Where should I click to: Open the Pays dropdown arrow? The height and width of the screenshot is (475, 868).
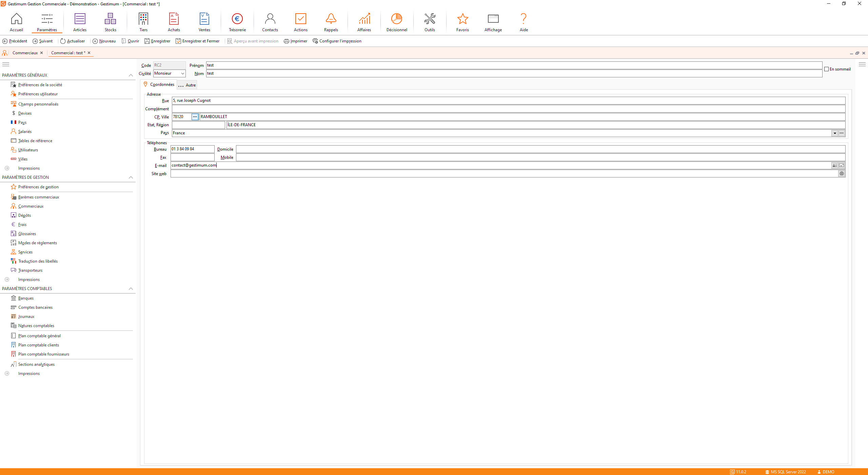click(x=835, y=133)
